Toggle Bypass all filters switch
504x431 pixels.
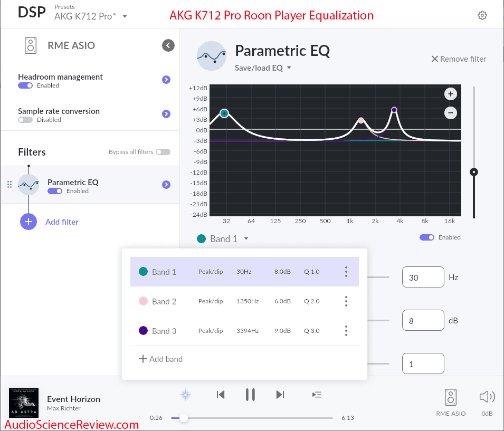163,152
